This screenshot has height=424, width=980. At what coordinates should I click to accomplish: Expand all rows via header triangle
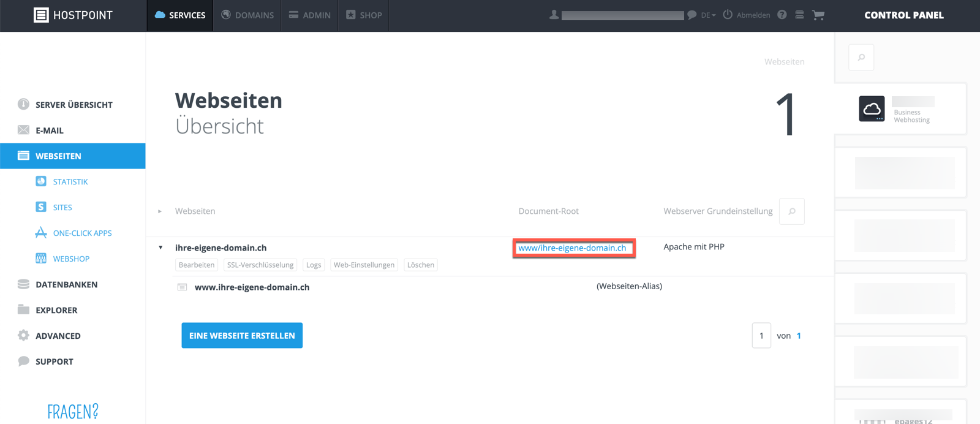(x=160, y=211)
